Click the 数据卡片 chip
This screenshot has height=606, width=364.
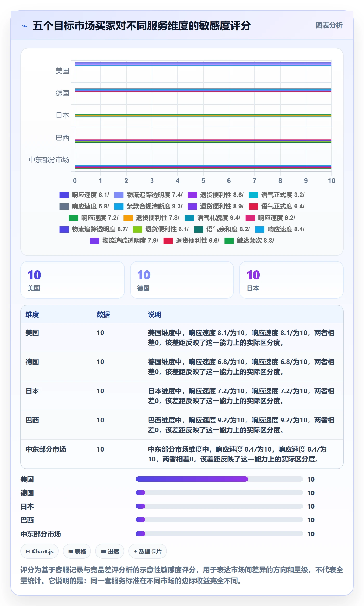pos(148,551)
